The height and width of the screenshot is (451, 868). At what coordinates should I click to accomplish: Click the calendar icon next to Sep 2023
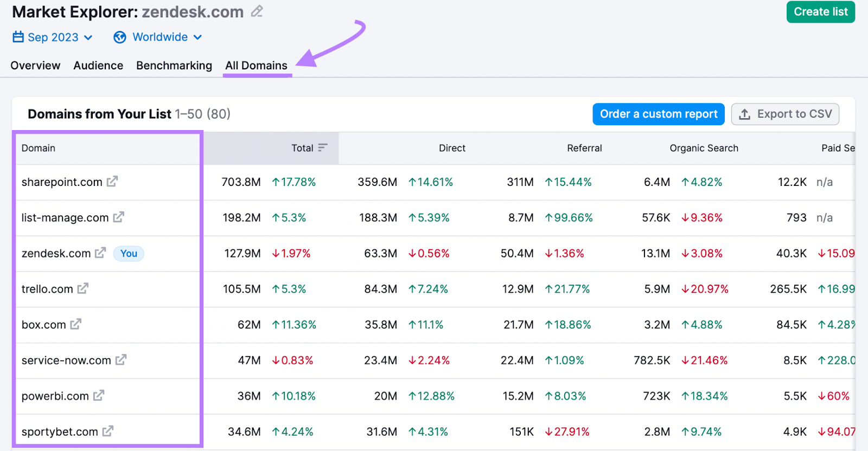point(18,37)
